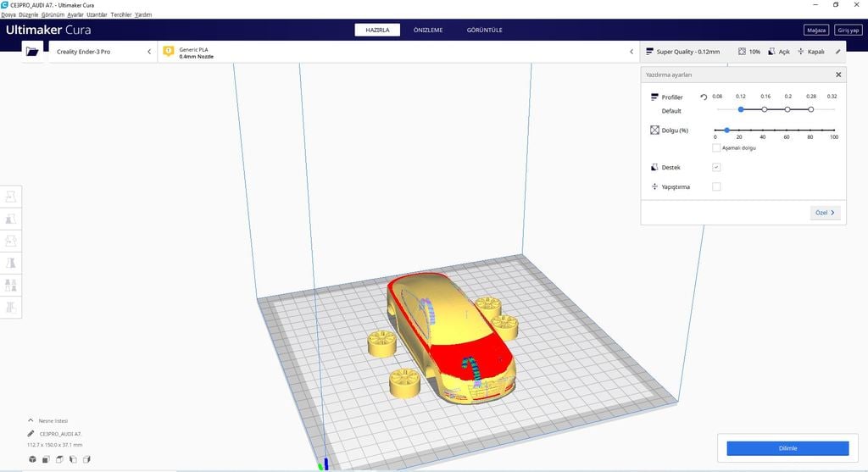868x472 pixels.
Task: Click the Generic PLA material icon
Action: [x=169, y=52]
